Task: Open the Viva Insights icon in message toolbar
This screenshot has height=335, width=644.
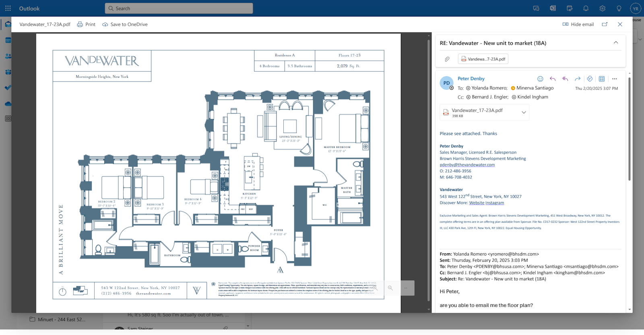Action: pyautogui.click(x=590, y=79)
